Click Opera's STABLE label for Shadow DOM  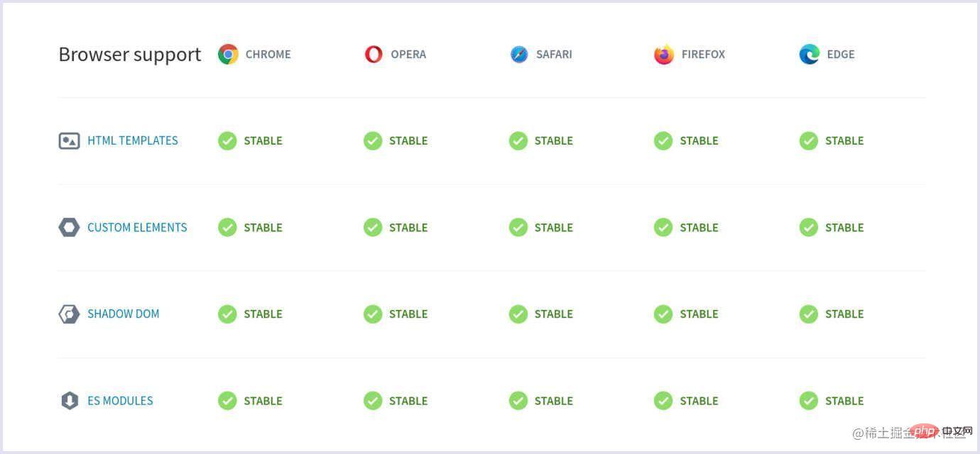[x=408, y=314]
